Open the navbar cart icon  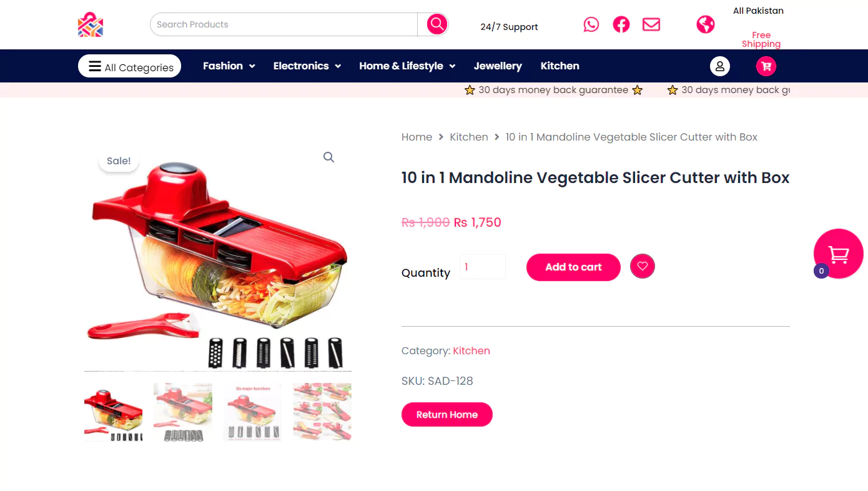[766, 66]
